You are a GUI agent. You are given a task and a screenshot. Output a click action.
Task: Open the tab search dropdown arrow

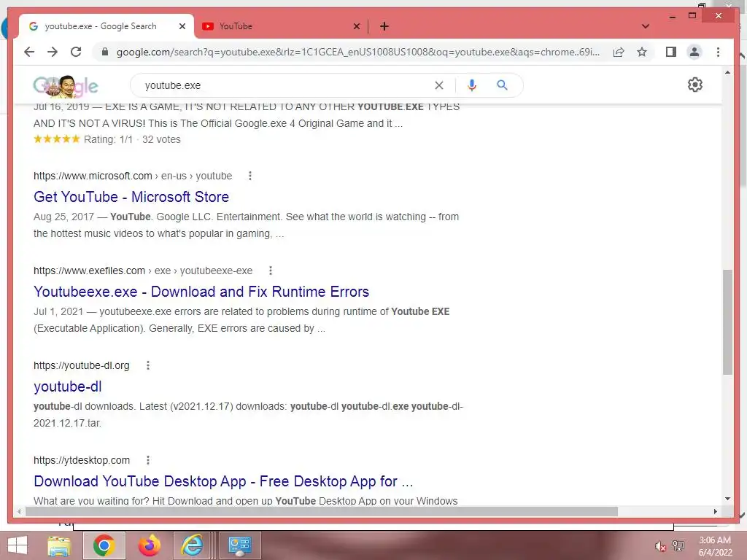click(646, 26)
